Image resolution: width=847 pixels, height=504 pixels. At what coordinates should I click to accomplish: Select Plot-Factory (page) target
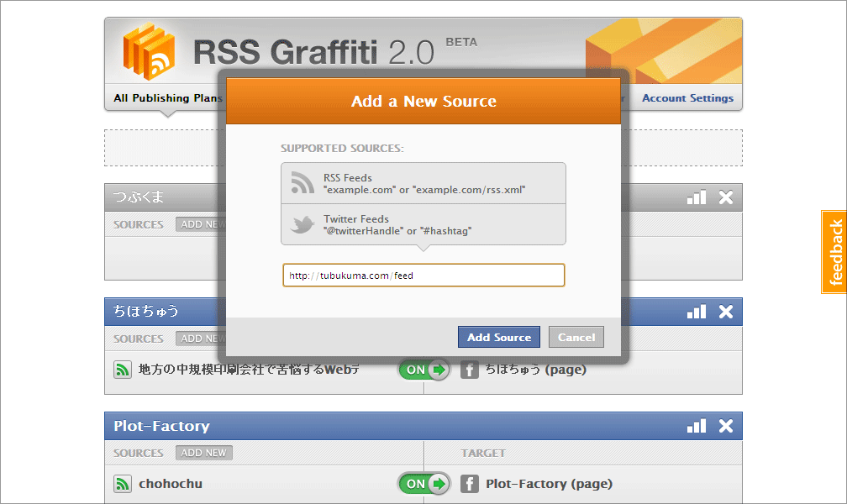pyautogui.click(x=549, y=484)
